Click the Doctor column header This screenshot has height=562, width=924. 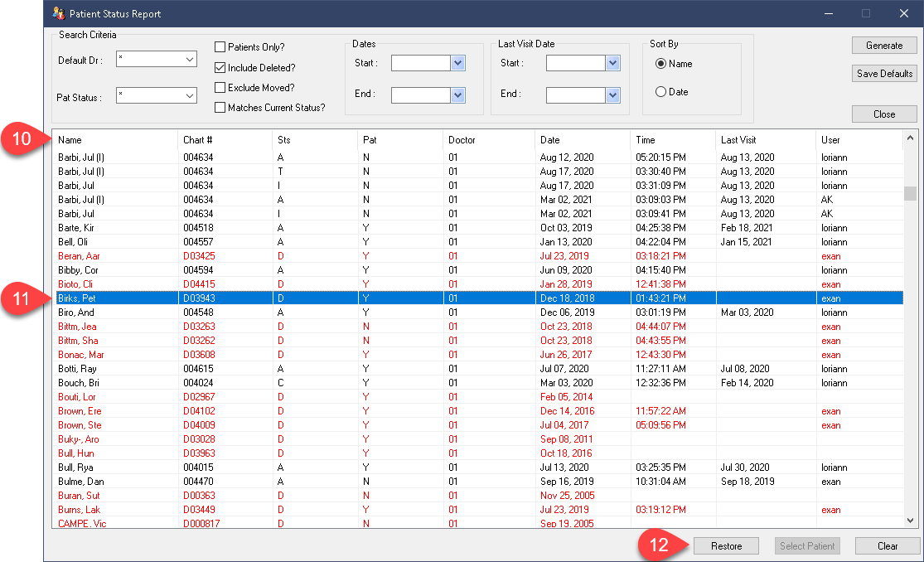pyautogui.click(x=489, y=140)
